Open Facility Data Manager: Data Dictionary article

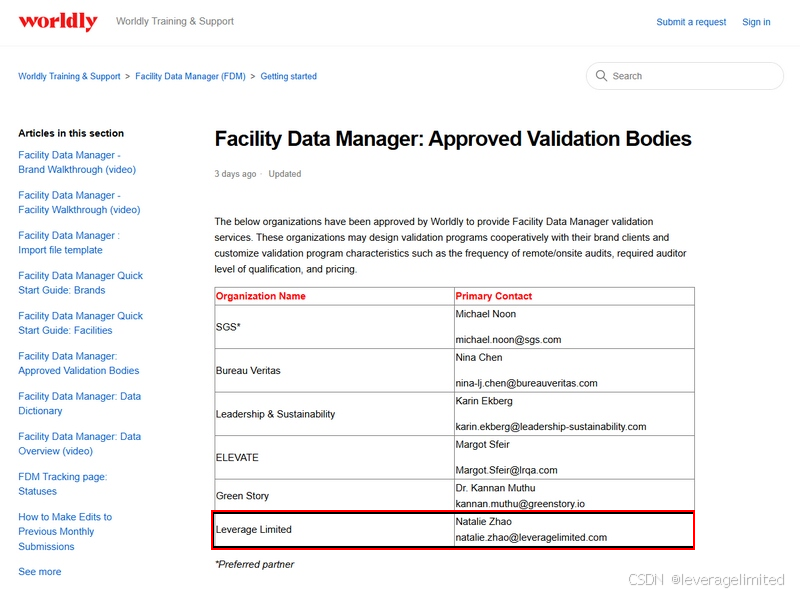point(80,404)
